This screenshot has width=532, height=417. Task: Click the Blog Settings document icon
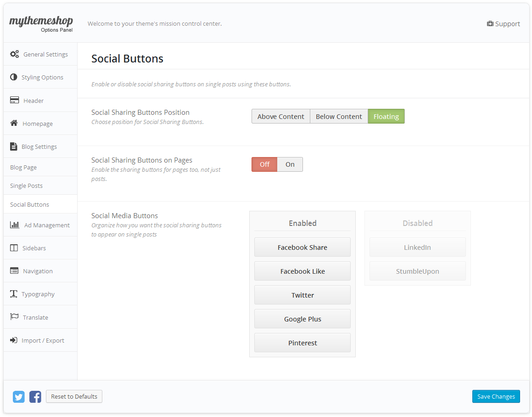14,147
